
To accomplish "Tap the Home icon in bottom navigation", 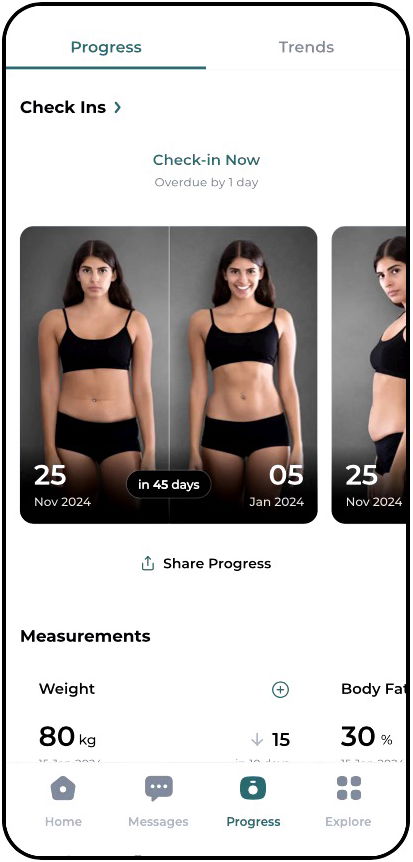I will (x=63, y=788).
